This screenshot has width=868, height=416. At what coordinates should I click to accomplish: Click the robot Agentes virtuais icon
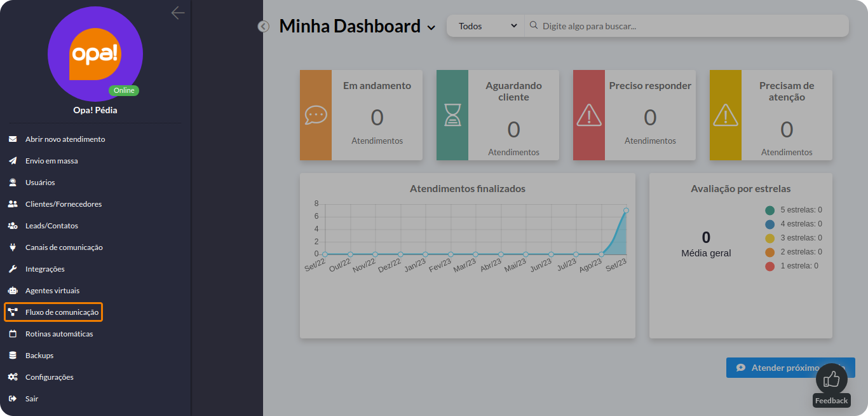point(13,291)
